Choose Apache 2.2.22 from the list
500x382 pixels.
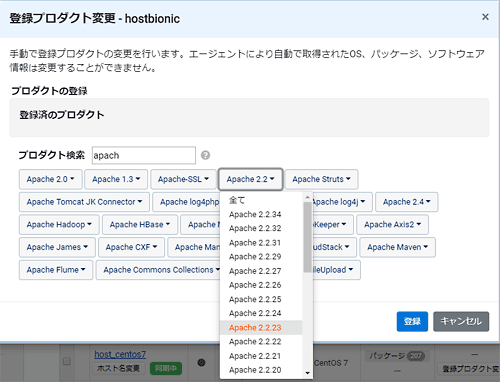tap(261, 342)
